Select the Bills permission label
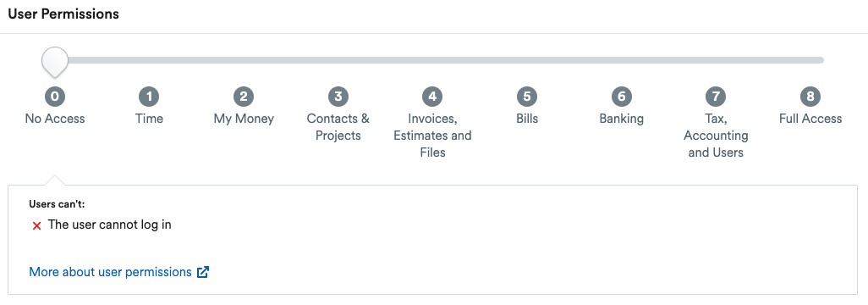Screen dimensions: 868x305 pyautogui.click(x=527, y=119)
